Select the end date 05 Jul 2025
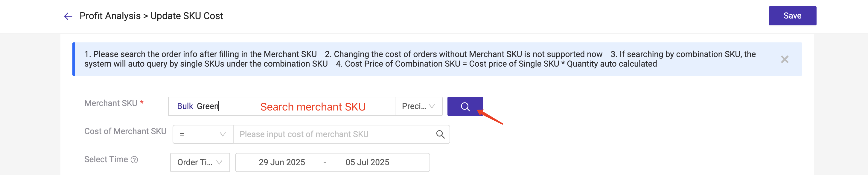 [367, 162]
